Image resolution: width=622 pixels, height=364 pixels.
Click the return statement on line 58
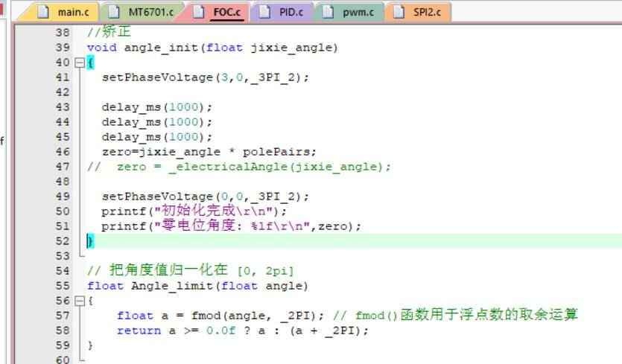(243, 331)
